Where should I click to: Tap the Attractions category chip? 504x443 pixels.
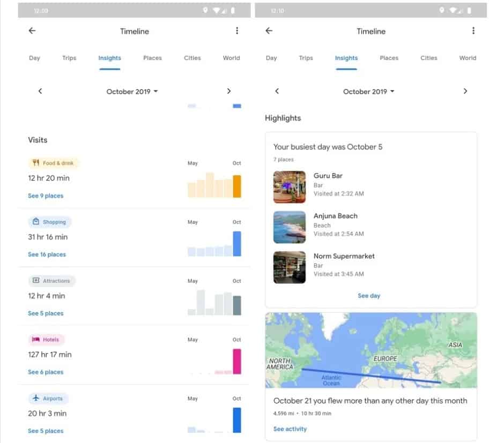[51, 281]
